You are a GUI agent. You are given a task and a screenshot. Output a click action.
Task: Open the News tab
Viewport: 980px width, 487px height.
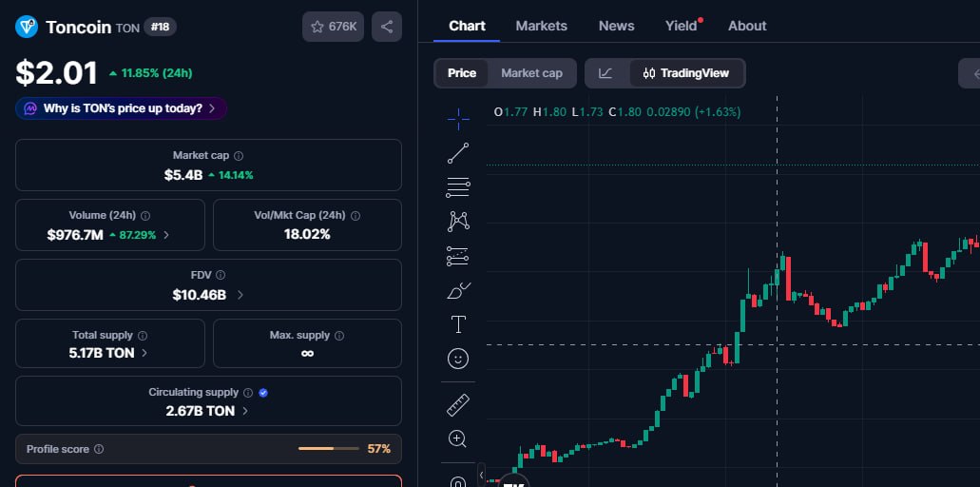[x=616, y=26]
